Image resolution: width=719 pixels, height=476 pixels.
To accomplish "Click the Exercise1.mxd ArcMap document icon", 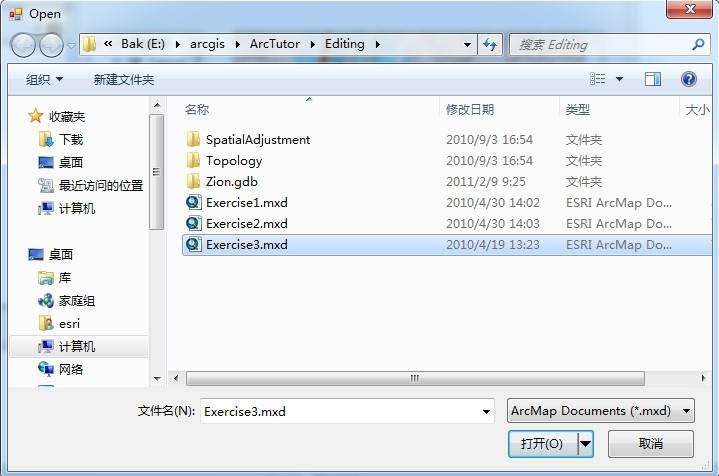I will tap(194, 202).
